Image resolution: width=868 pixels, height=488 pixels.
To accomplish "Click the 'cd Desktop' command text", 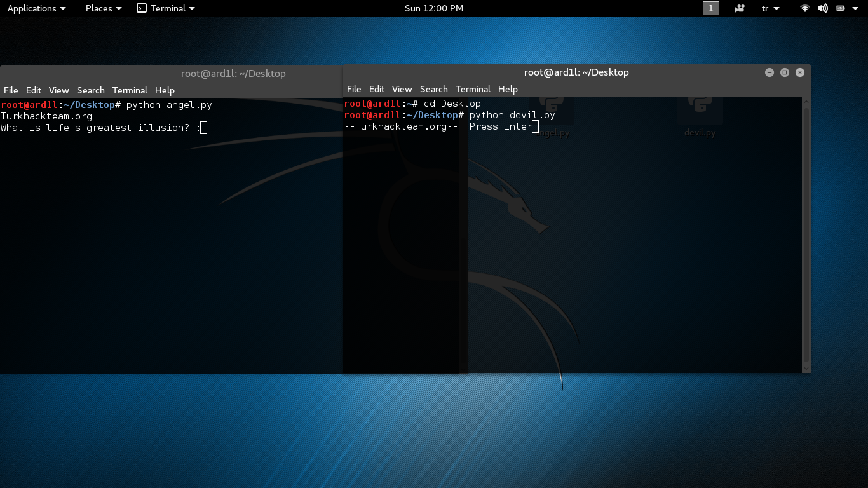I will point(452,104).
